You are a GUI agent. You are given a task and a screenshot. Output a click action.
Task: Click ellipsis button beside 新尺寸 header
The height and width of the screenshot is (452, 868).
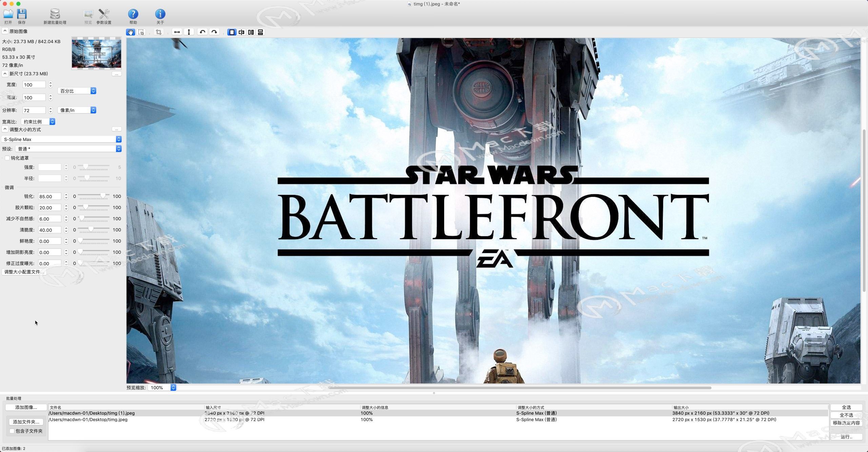point(117,74)
